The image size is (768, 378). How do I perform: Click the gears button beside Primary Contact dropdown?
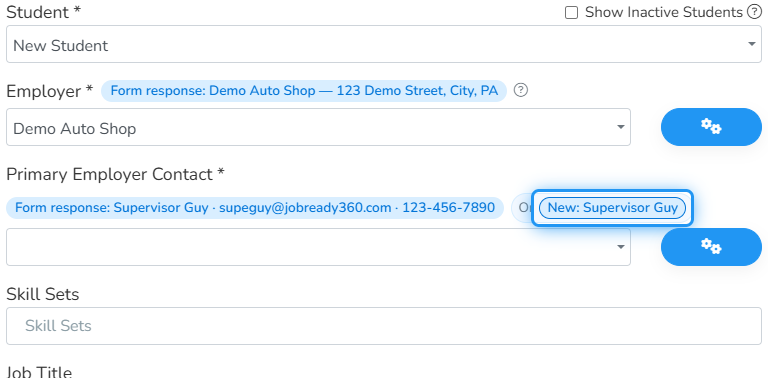(x=711, y=247)
